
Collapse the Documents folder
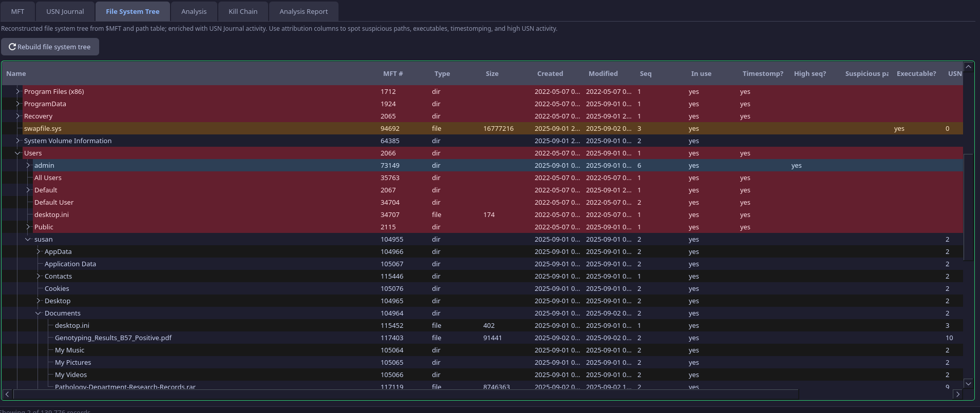click(x=39, y=313)
